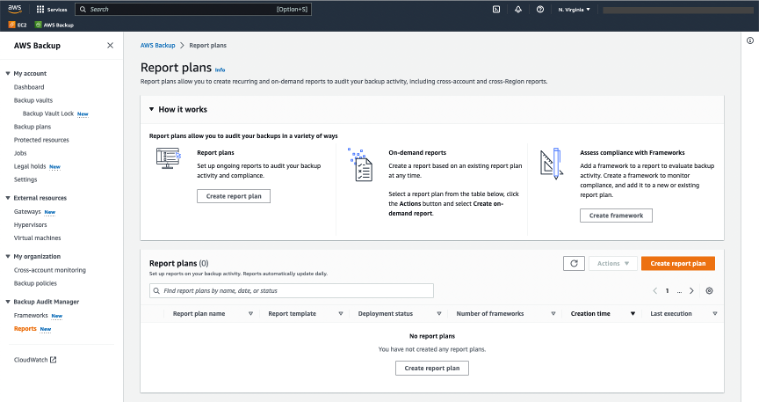Click page number 1 in pagination
Image resolution: width=760 pixels, height=402 pixels.
point(667,290)
